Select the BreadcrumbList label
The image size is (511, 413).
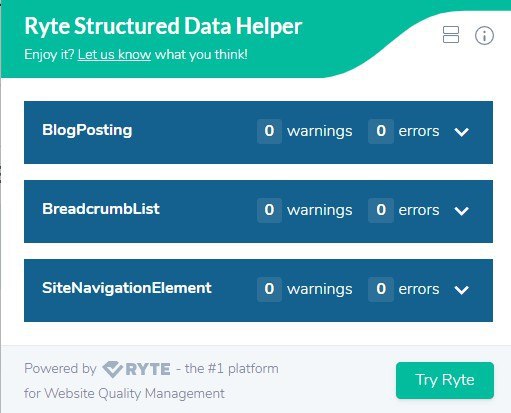101,209
